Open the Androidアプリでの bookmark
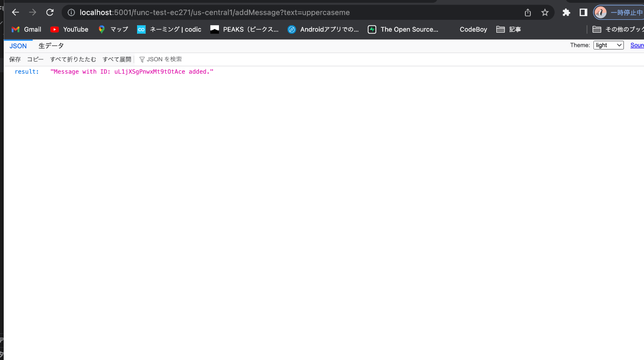 323,29
